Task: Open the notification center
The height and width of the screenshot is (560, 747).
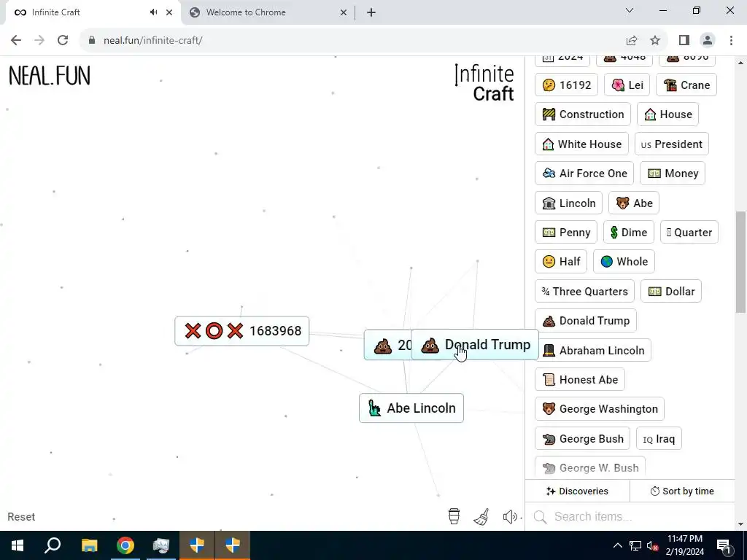Action: click(724, 545)
